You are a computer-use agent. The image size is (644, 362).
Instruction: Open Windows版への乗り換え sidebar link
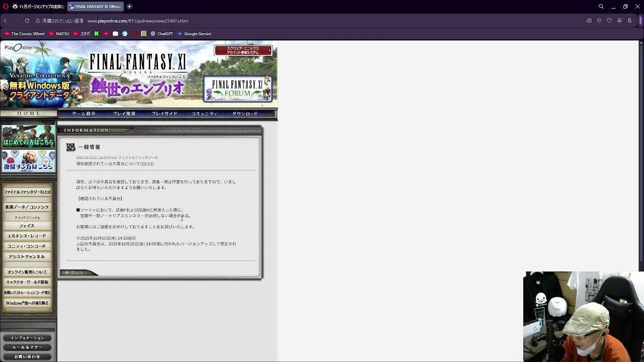27,303
